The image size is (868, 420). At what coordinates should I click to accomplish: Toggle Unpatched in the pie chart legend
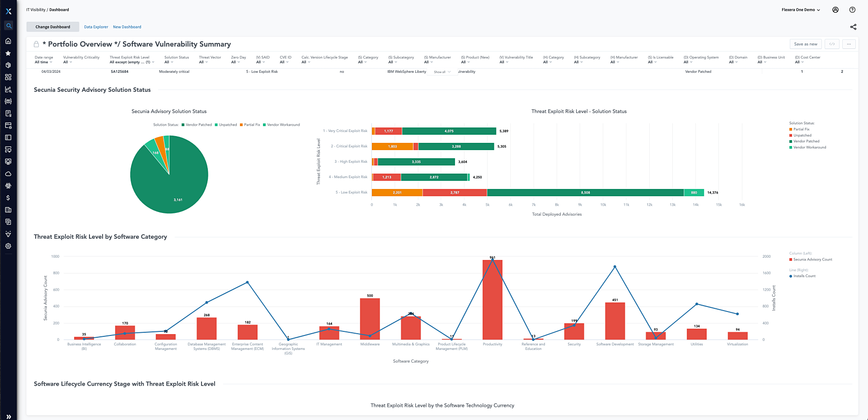(x=227, y=125)
